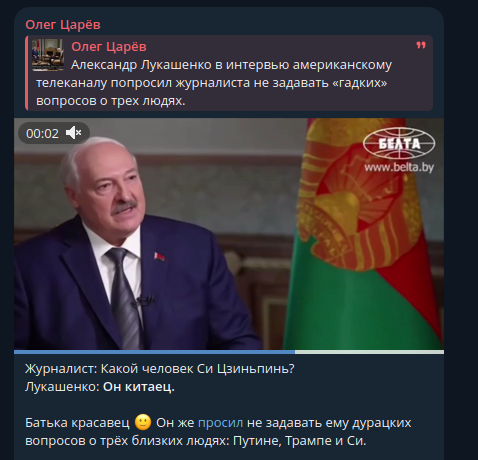
Task: Click the BELTA globe logo watermark
Action: click(x=399, y=143)
